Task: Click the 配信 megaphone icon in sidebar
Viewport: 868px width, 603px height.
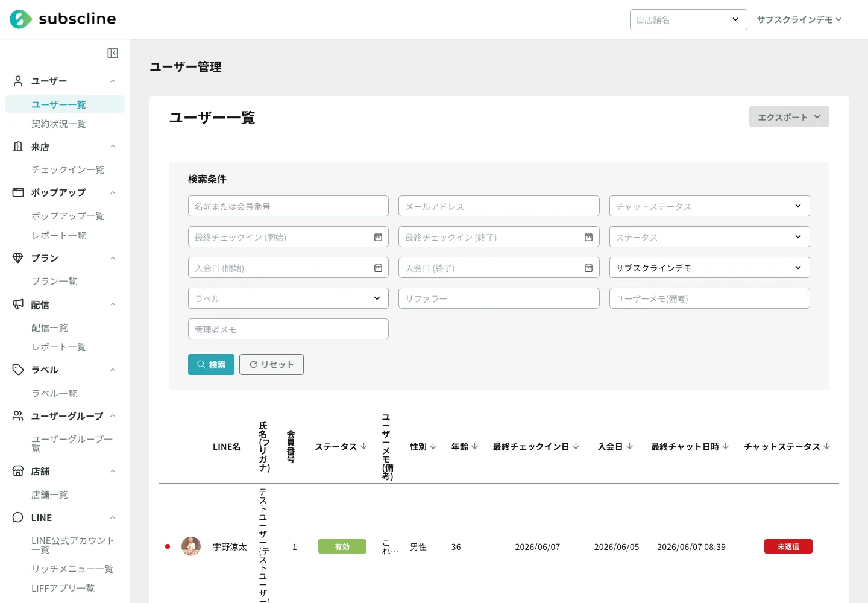Action: click(x=18, y=305)
